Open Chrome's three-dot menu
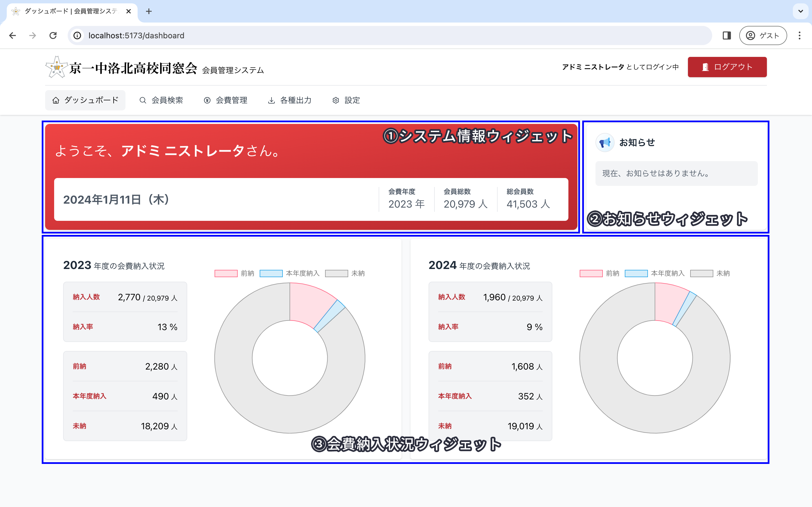The width and height of the screenshot is (812, 507). (800, 35)
